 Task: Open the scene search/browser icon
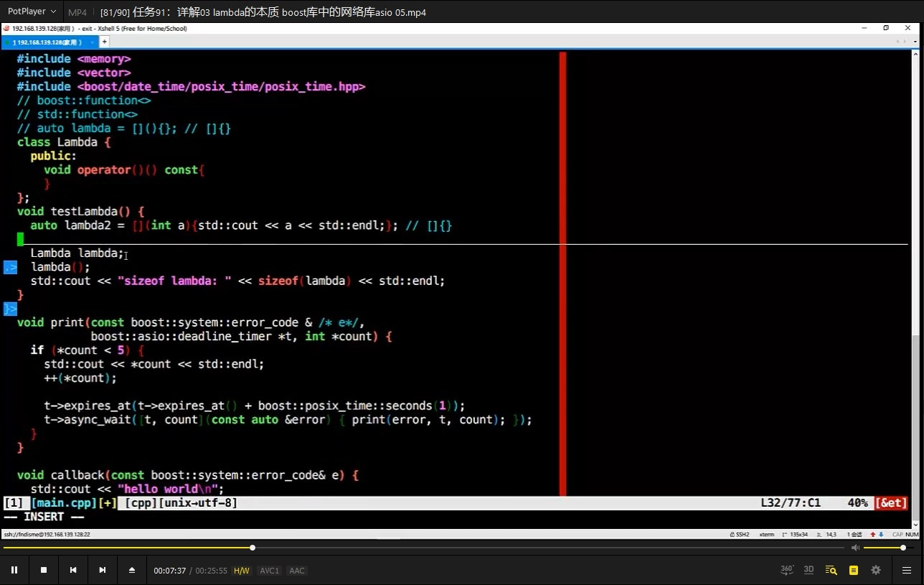coord(831,570)
